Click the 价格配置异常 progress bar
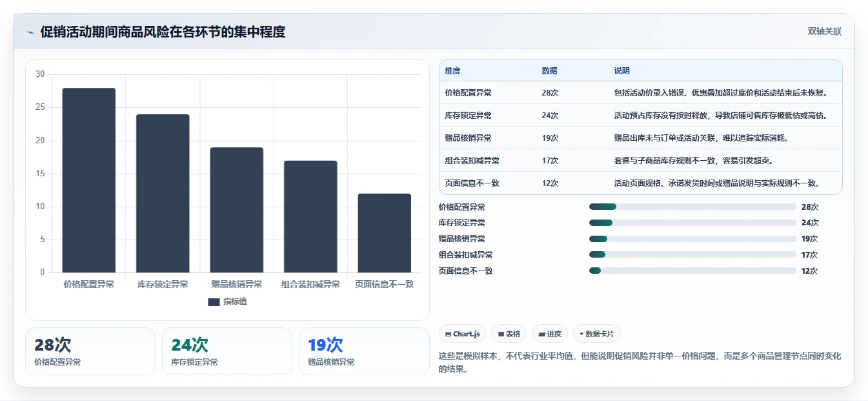 pyautogui.click(x=692, y=207)
